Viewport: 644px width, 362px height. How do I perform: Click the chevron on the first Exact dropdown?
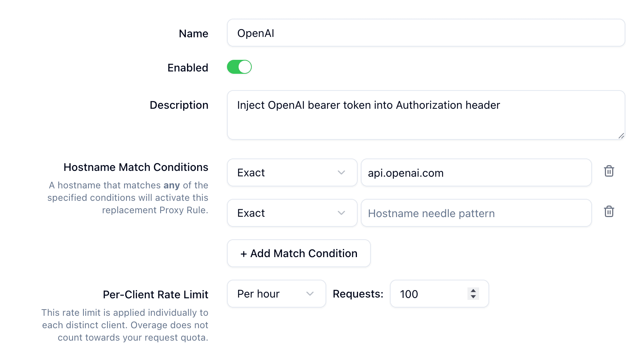[x=341, y=172]
